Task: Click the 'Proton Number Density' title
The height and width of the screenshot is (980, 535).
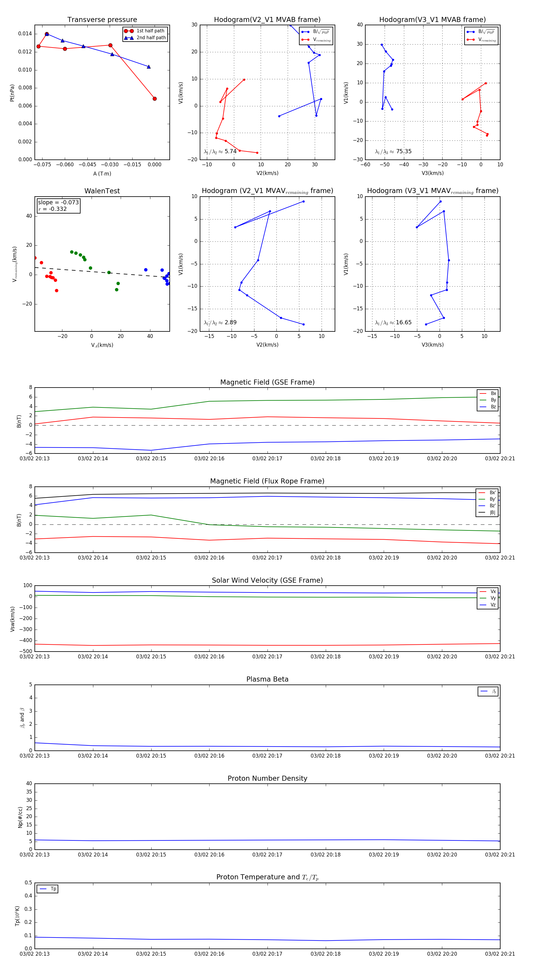Action: (x=267, y=778)
